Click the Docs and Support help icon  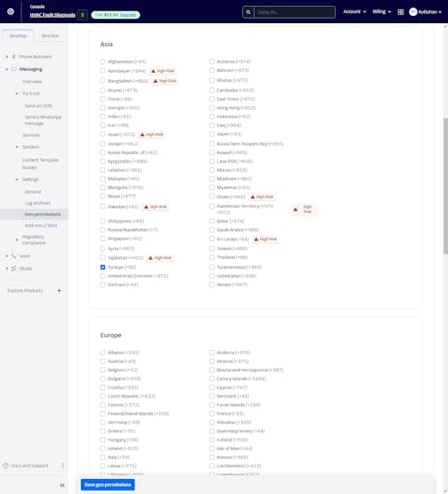[x=5, y=466]
